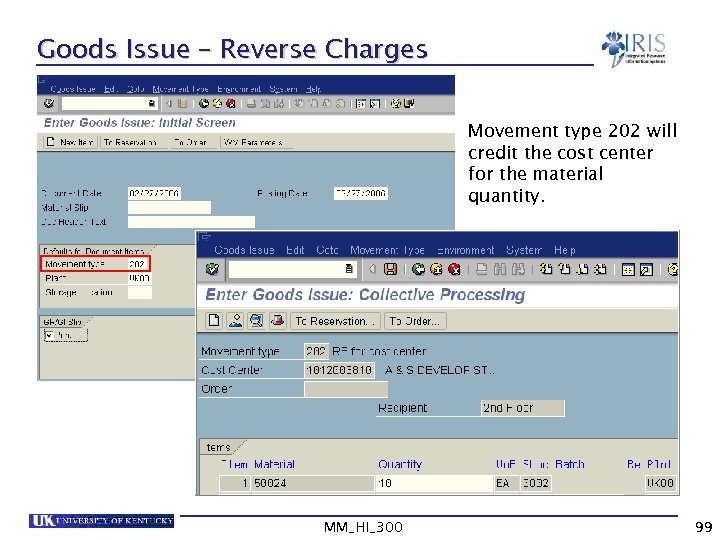
Task: Open Movement Type menu in Collective Processing window
Action: tap(387, 250)
